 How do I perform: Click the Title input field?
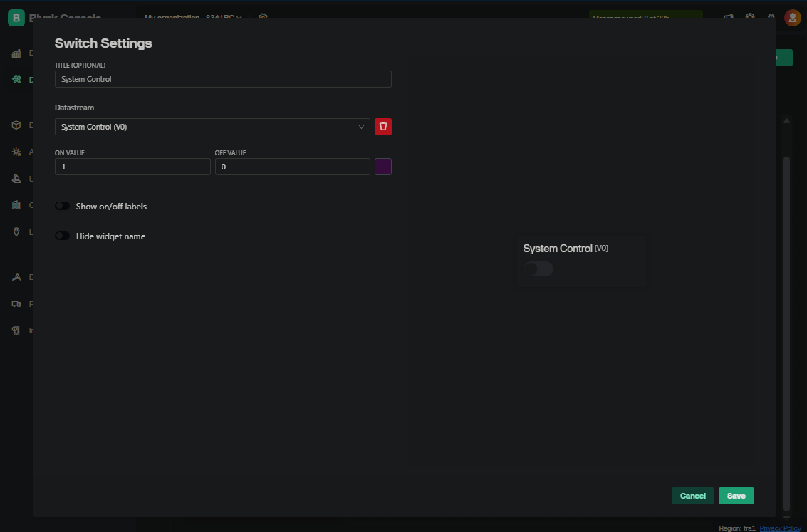point(223,79)
